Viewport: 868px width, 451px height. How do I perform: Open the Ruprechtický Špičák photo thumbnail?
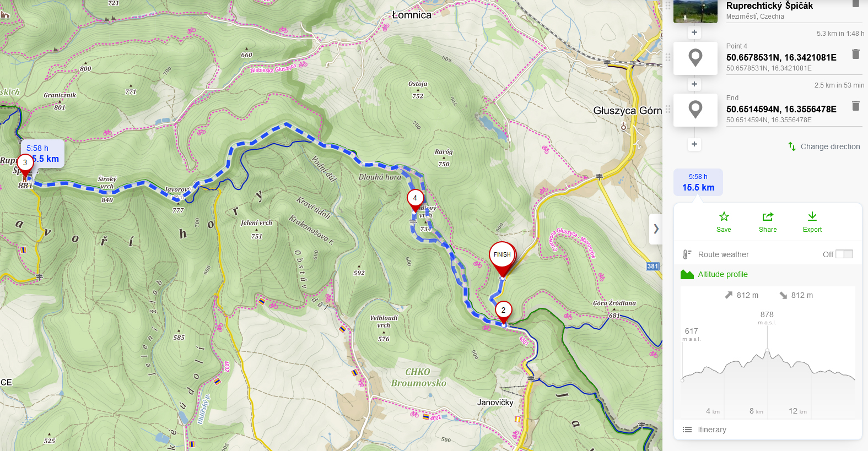[696, 11]
